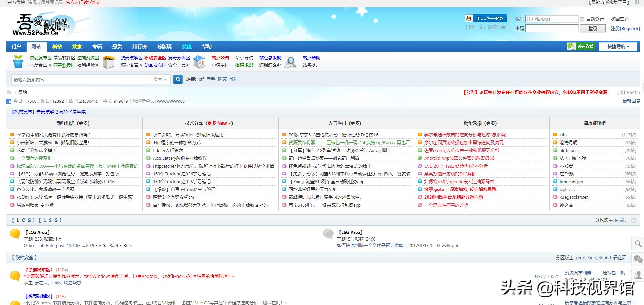Open the 总版规 nav tab
Viewport: 644px width, 305px height.
pos(164,46)
